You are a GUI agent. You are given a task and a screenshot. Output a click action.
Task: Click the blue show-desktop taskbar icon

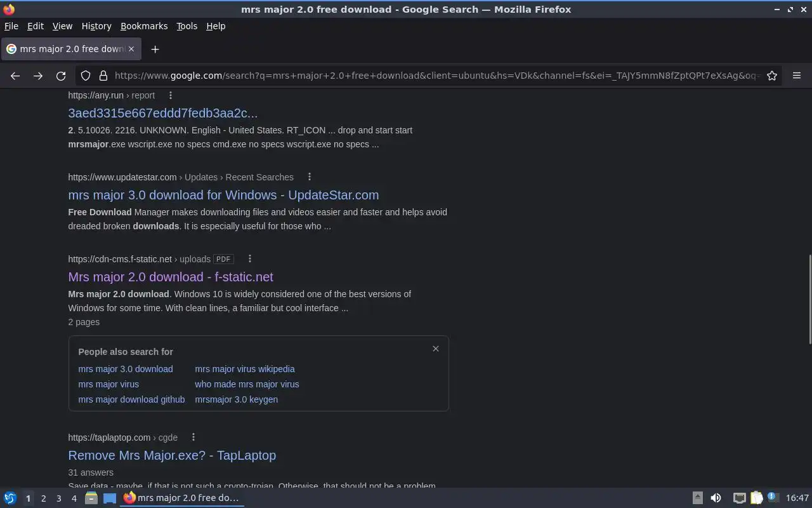click(x=110, y=498)
